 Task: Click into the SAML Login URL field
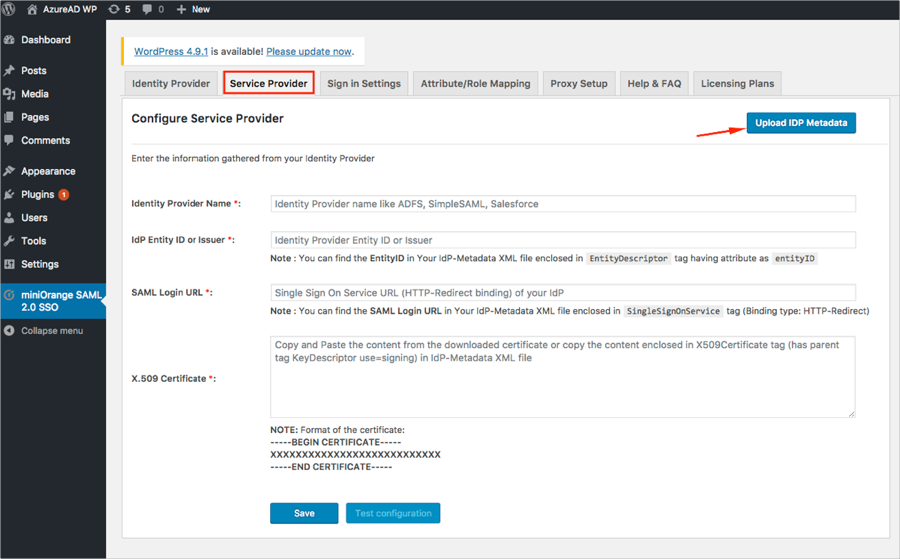[562, 293]
